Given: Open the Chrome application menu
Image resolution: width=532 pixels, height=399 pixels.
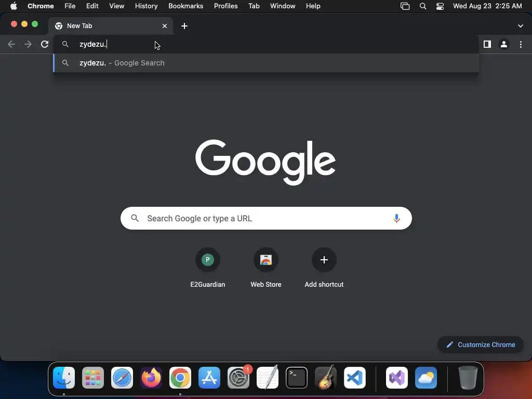Looking at the screenshot, I should pos(41,6).
